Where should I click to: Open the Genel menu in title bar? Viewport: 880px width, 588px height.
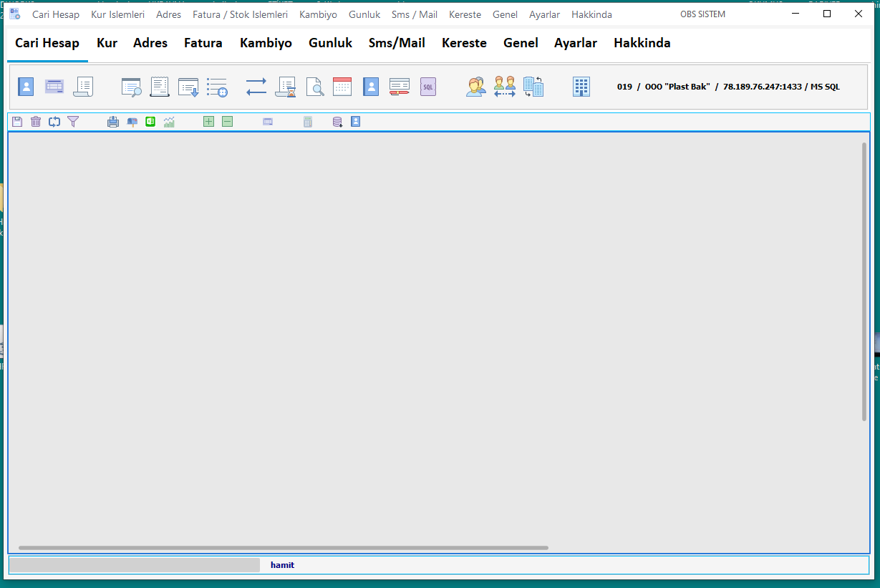(x=505, y=14)
